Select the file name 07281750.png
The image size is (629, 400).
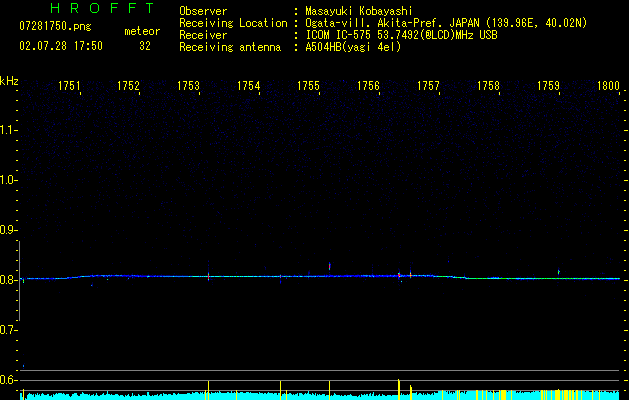(x=55, y=27)
